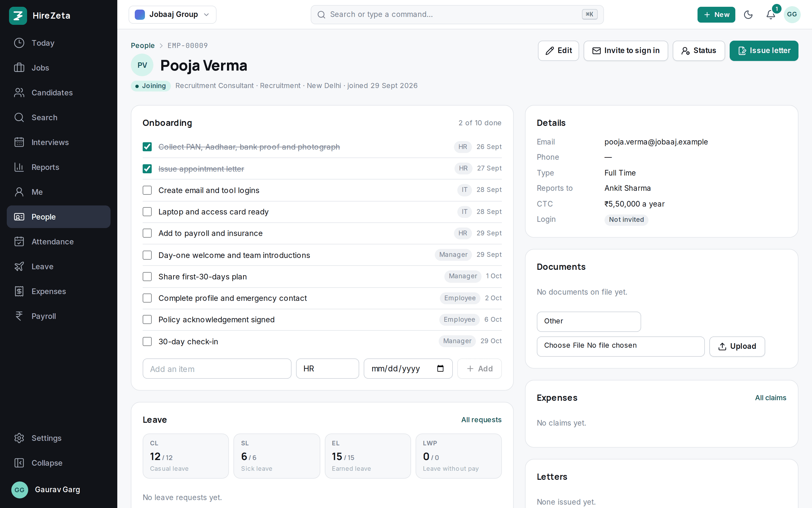Viewport: 812px width, 508px height.
Task: Open the HR owner dropdown for new item
Action: (328, 369)
